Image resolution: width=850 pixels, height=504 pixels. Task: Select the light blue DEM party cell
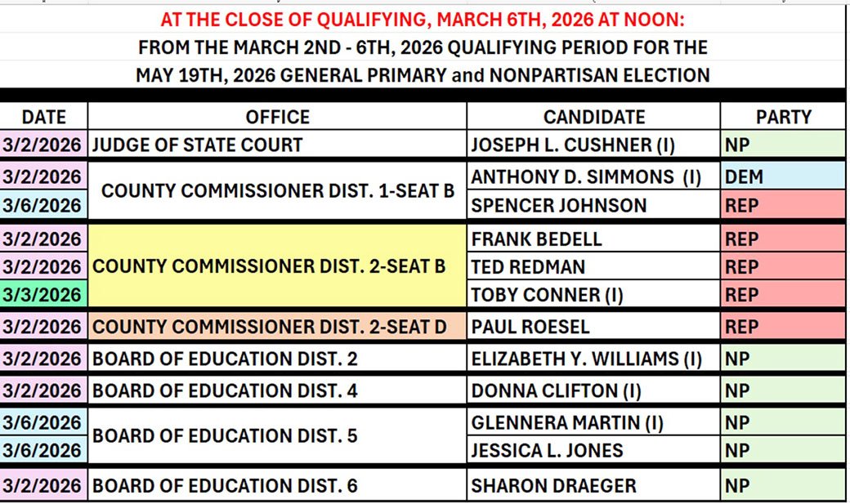(783, 176)
